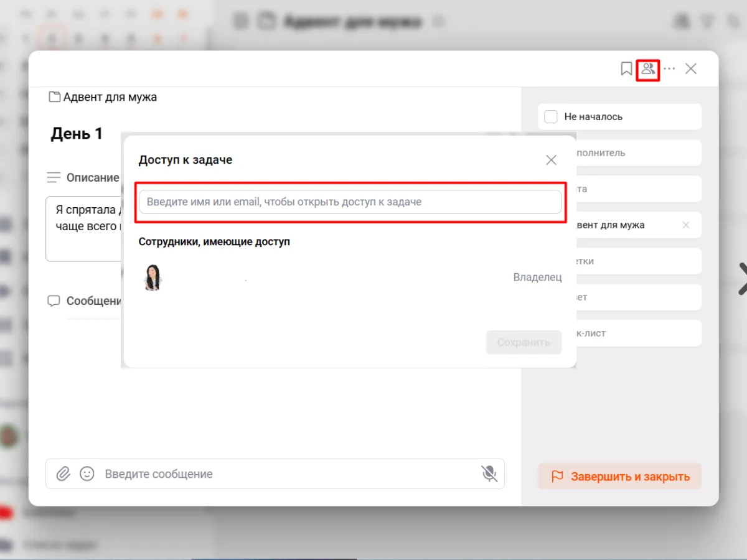Image resolution: width=747 pixels, height=560 pixels.
Task: Click "Завершить и закрыть" button
Action: pos(619,477)
